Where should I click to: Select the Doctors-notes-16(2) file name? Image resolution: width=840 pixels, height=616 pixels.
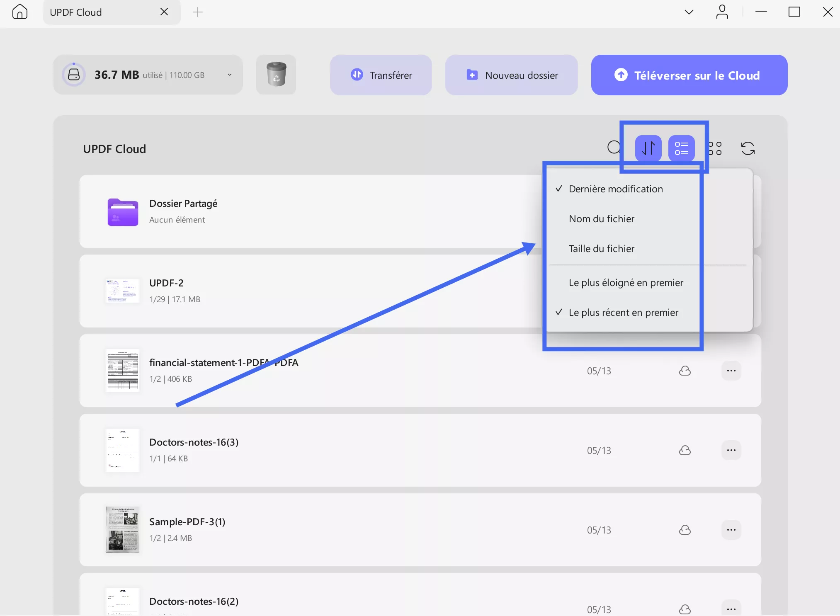(194, 601)
